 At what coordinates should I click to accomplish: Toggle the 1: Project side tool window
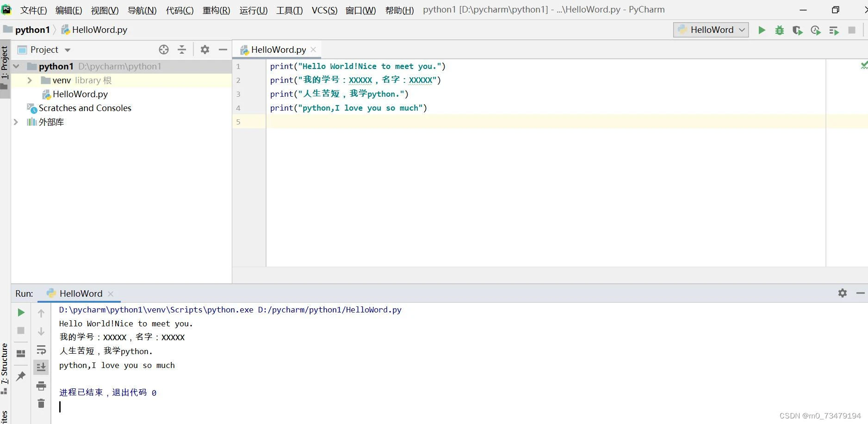[5, 68]
